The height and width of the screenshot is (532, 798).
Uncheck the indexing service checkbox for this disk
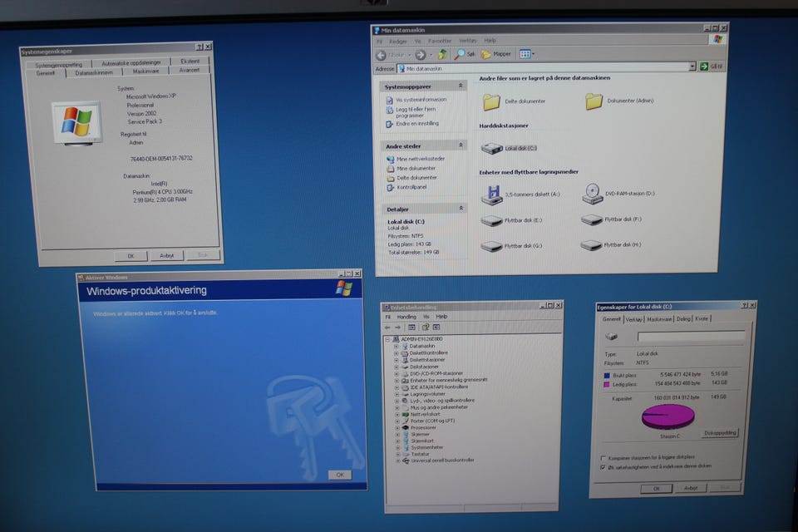pyautogui.click(x=603, y=467)
